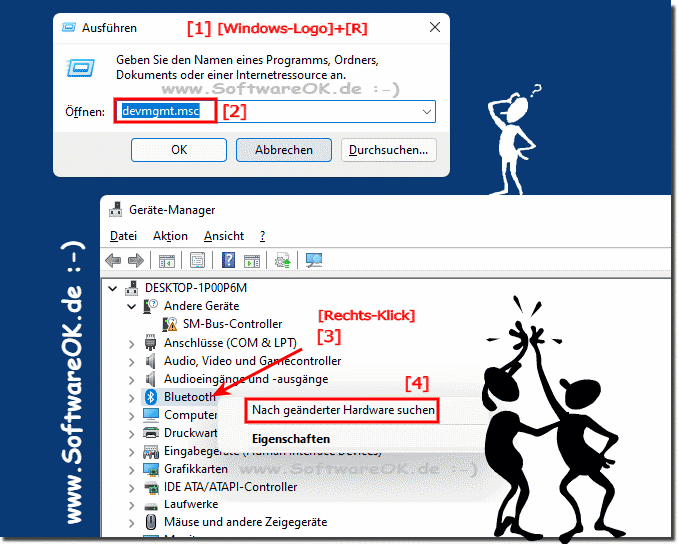678x544 pixels.
Task: Click the Eingabegeräte keyboard icon
Action: 150,451
